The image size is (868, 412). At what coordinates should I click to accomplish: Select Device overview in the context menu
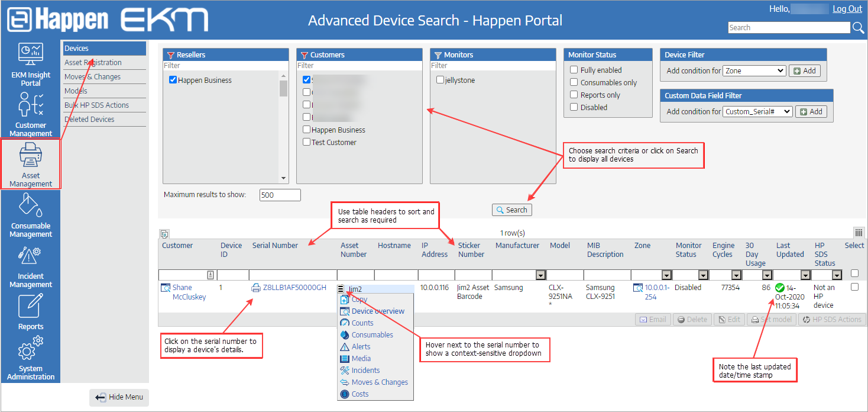(378, 311)
